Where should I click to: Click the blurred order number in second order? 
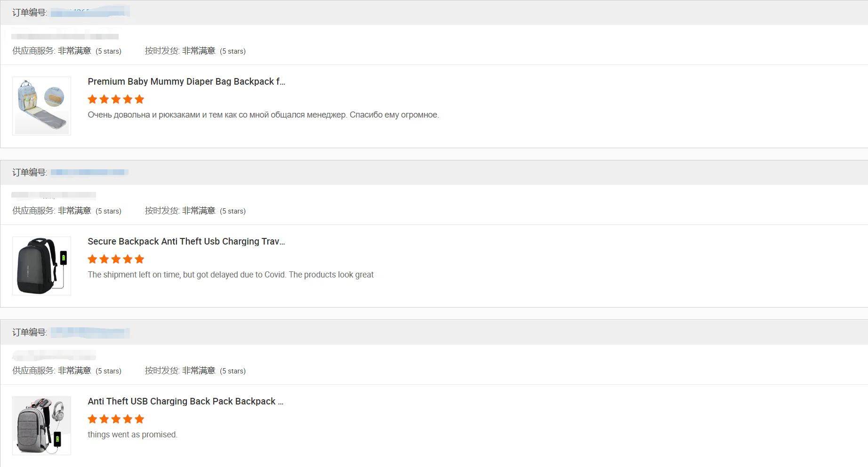[89, 172]
